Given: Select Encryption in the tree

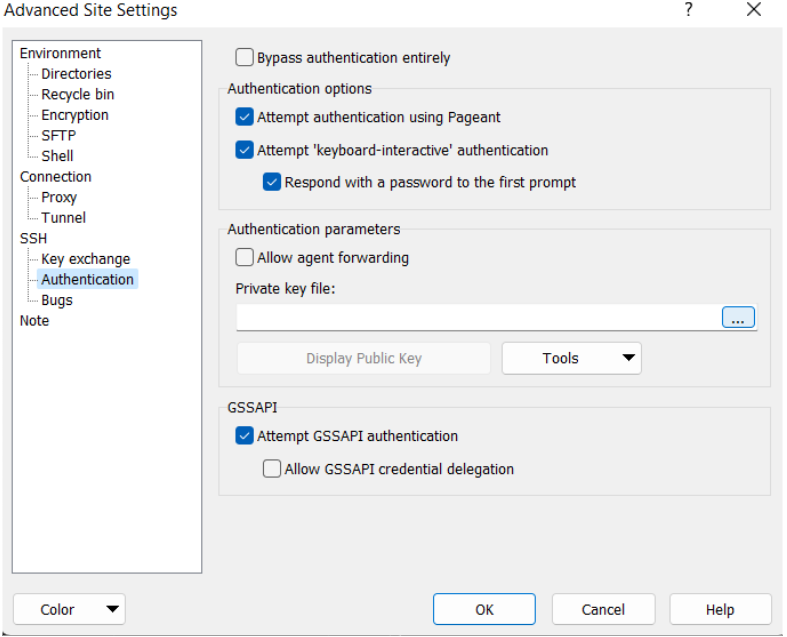Looking at the screenshot, I should [75, 115].
